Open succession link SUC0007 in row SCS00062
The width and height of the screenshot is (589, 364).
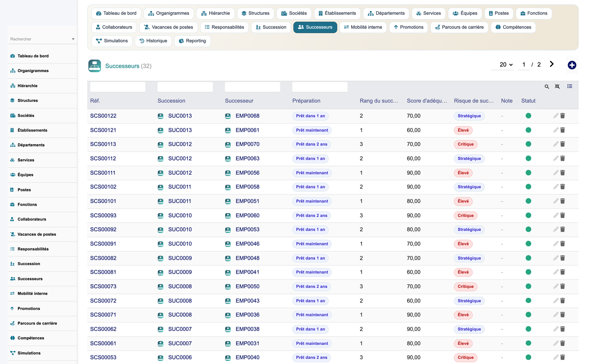(x=180, y=329)
